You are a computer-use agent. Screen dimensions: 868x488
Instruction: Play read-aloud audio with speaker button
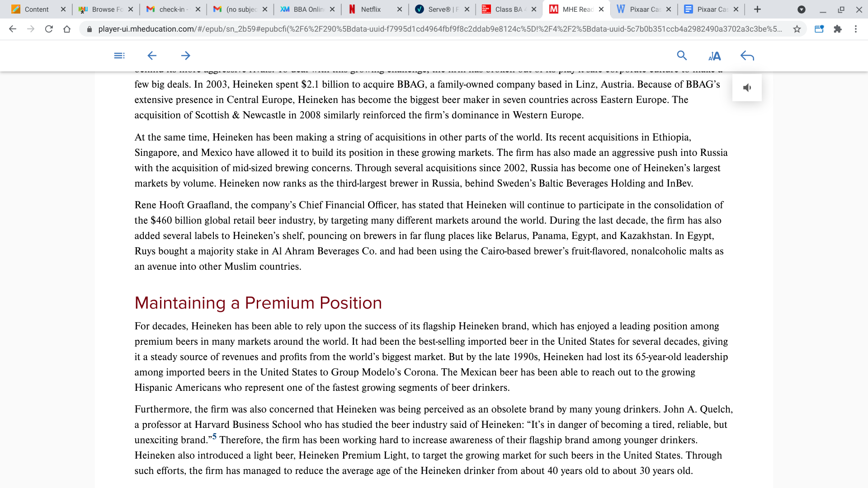click(747, 88)
